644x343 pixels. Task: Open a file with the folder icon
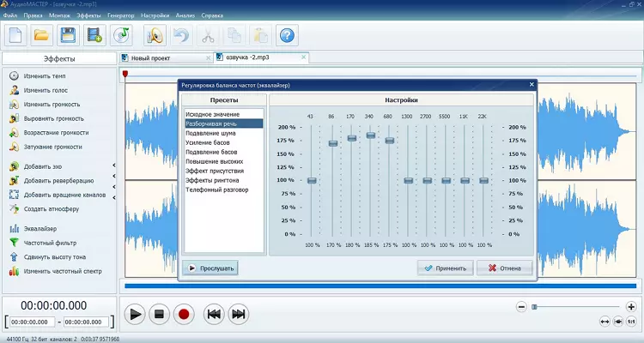[x=42, y=35]
